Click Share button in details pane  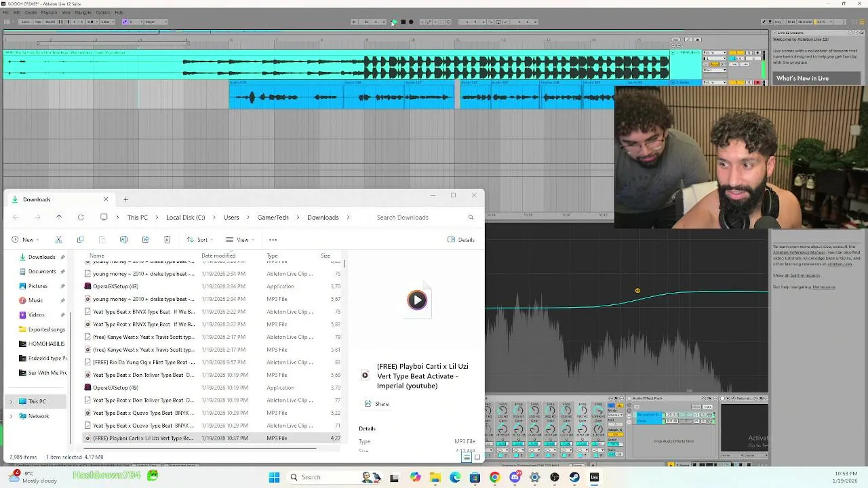pos(377,404)
